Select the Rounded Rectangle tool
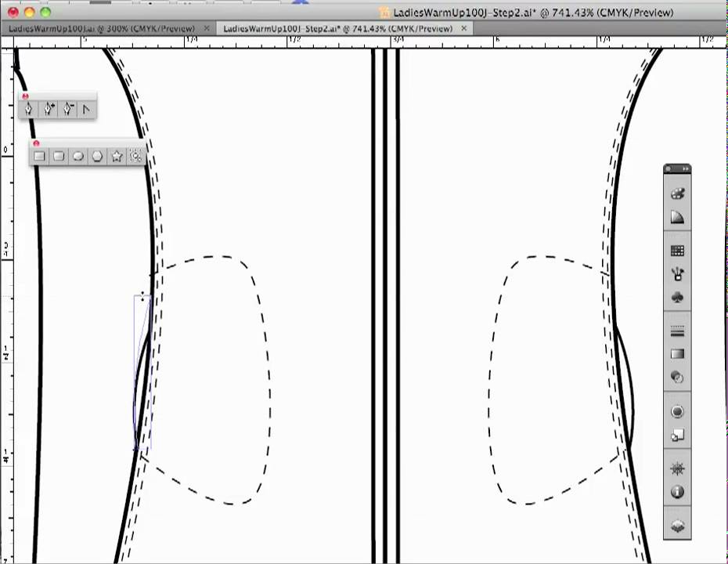 [59, 156]
